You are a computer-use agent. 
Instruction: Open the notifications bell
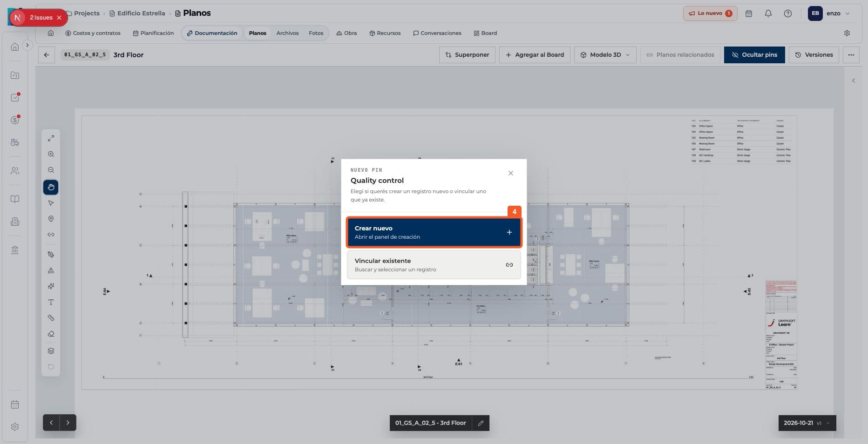coord(768,13)
